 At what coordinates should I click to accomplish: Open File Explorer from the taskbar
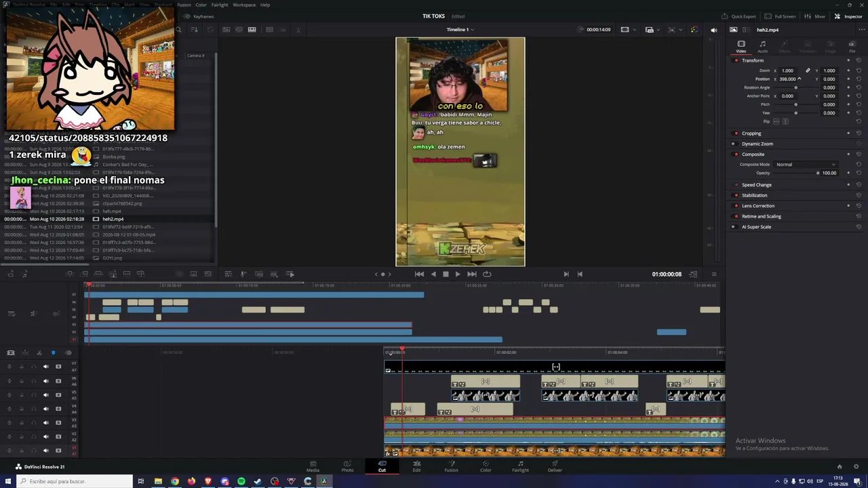(158, 481)
